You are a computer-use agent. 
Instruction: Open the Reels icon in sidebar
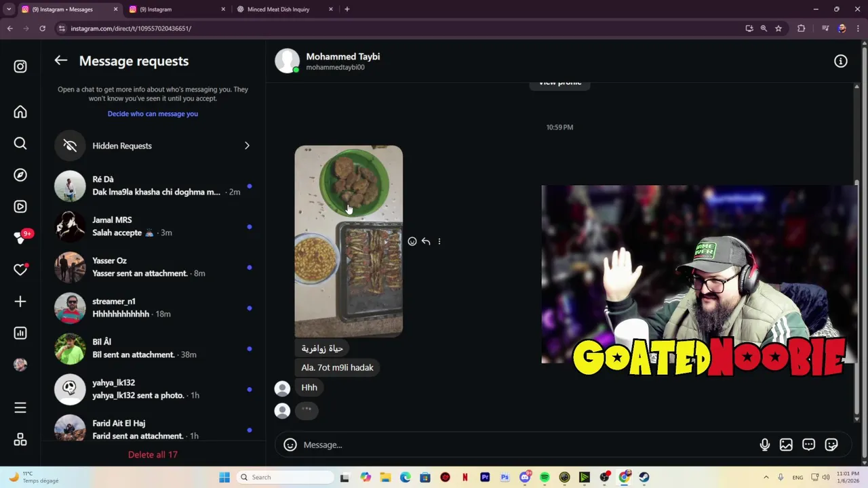point(20,207)
